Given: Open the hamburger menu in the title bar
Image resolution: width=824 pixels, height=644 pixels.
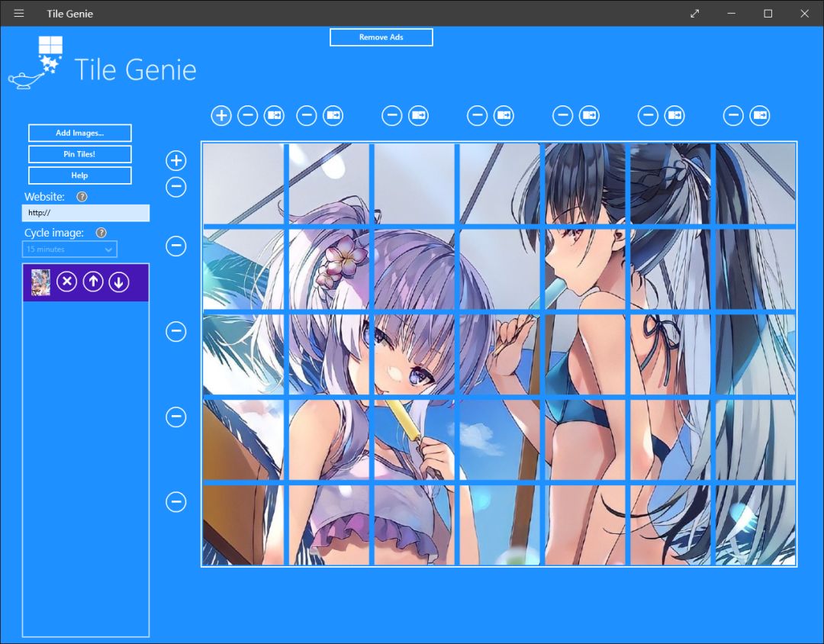Looking at the screenshot, I should pos(19,13).
